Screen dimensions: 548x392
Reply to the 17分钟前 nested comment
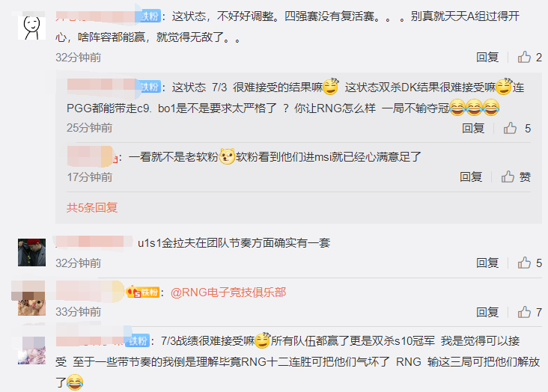coord(471,177)
